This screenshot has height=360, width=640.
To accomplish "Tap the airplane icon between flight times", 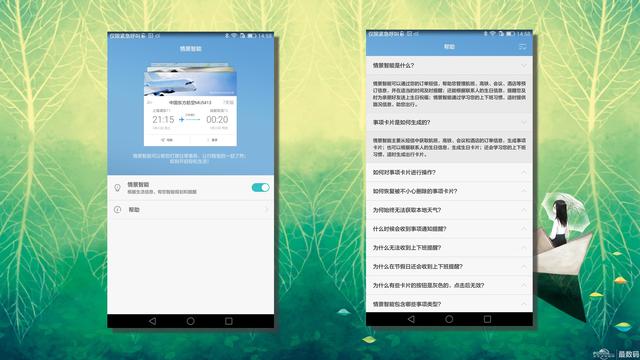I will (x=182, y=120).
